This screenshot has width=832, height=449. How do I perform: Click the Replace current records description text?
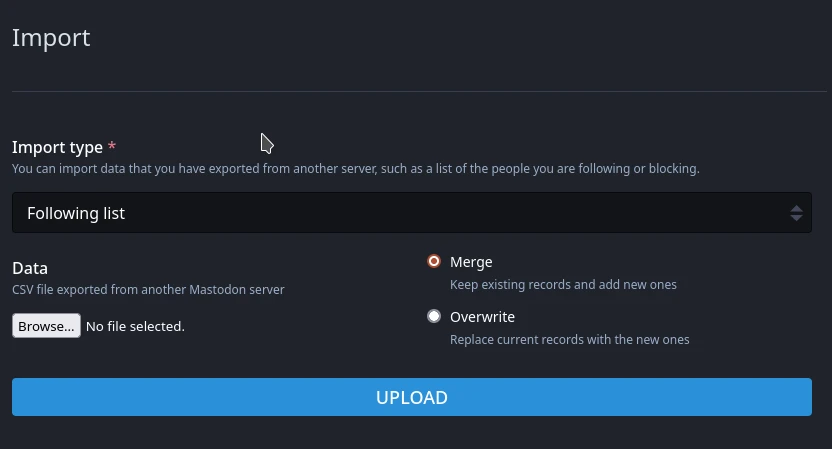coord(569,340)
